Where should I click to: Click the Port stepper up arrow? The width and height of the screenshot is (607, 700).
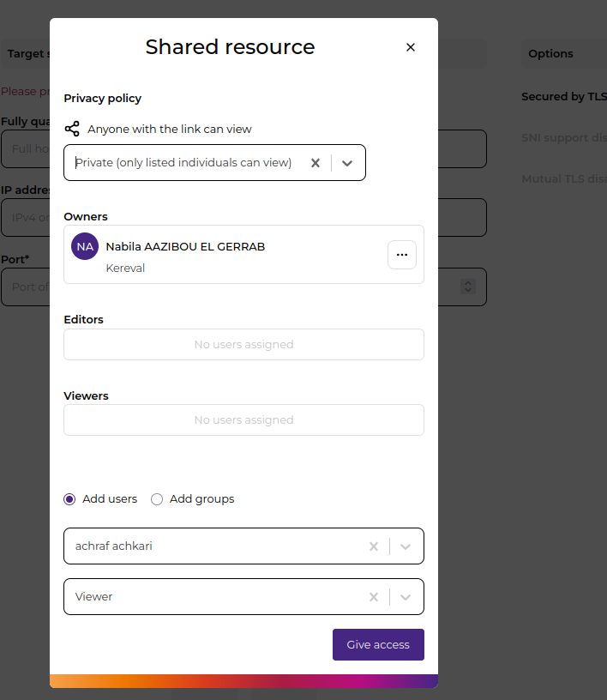pyautogui.click(x=467, y=282)
